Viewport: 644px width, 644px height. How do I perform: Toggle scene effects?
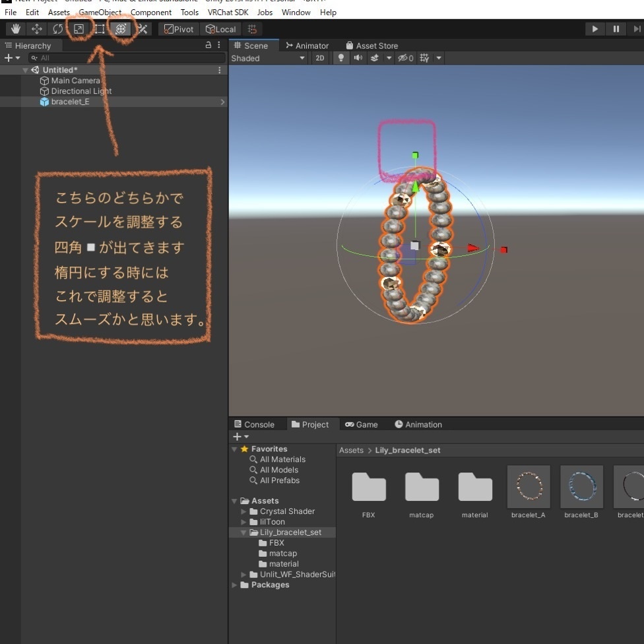[x=375, y=58]
